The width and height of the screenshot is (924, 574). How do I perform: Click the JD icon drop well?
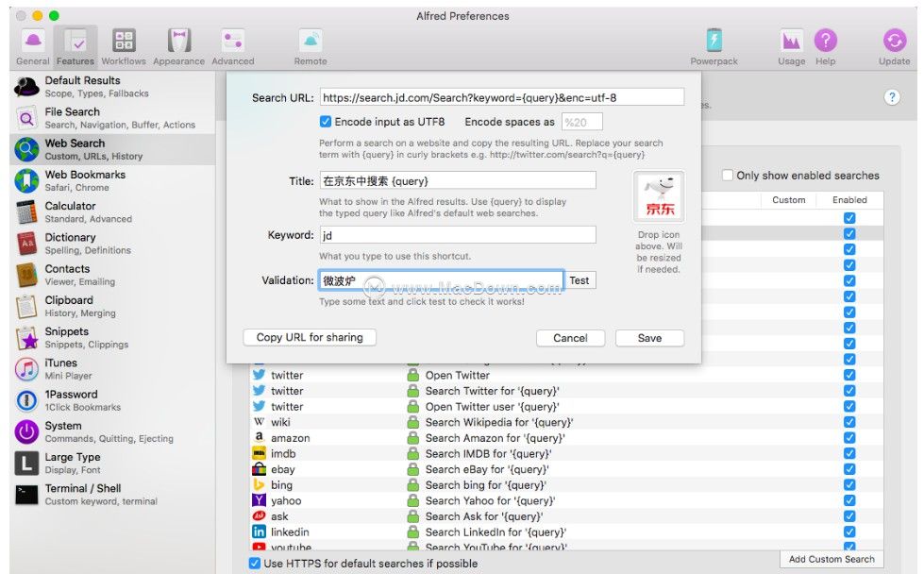click(x=659, y=196)
